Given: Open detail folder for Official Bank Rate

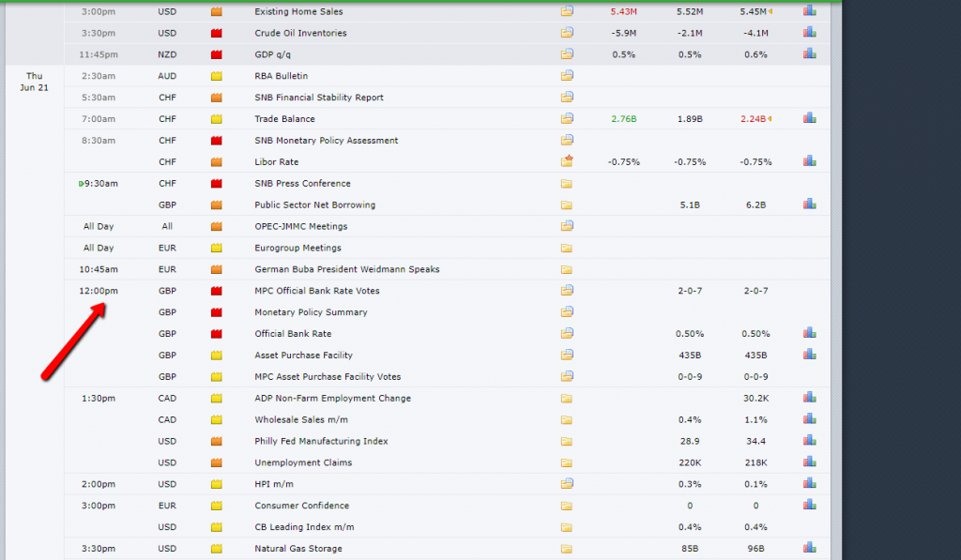Looking at the screenshot, I should (x=567, y=333).
